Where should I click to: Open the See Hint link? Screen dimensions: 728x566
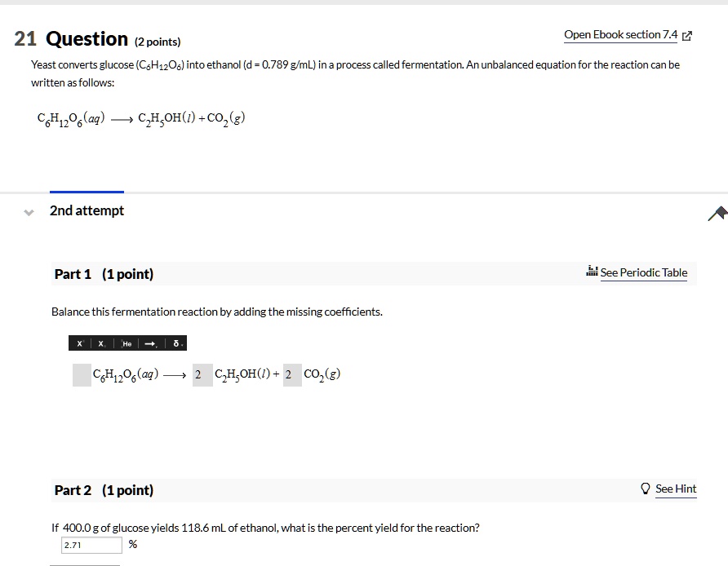[676, 489]
